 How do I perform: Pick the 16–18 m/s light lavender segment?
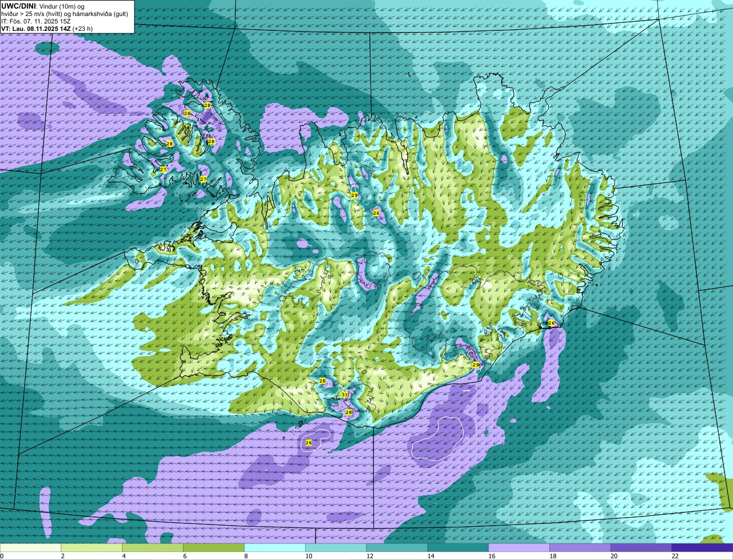(519, 547)
